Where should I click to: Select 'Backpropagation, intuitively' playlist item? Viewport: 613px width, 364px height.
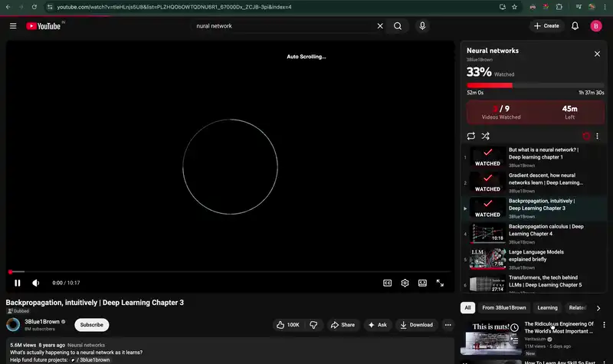click(x=533, y=208)
